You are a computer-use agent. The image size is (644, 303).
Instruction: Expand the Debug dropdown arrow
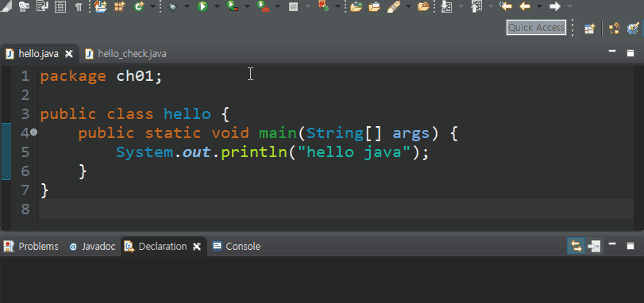point(187,6)
